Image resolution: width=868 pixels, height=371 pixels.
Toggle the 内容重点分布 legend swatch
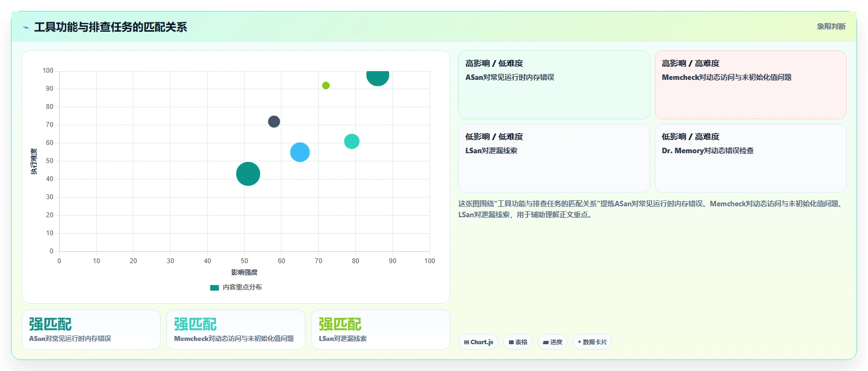click(x=214, y=287)
